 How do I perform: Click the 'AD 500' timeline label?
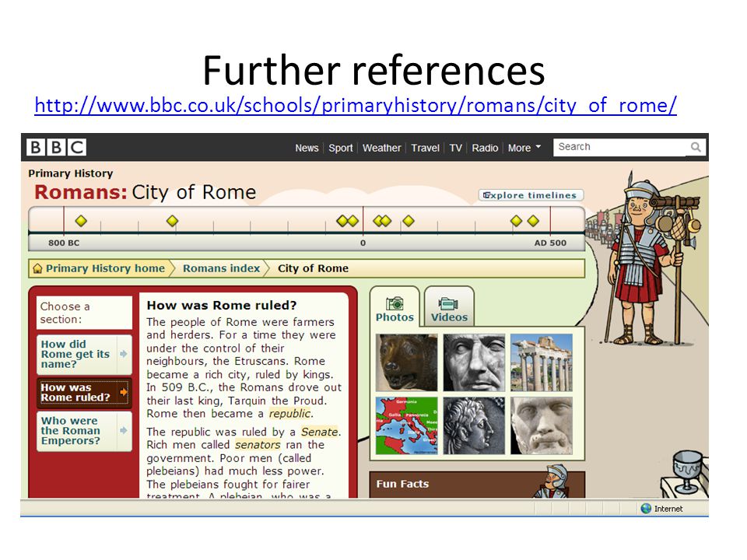[x=550, y=243]
